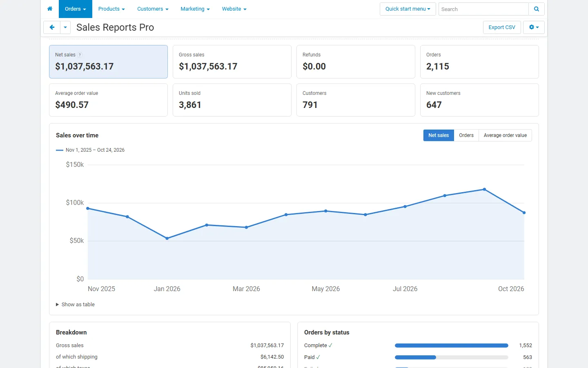Select the Refunds metric card

tap(356, 62)
